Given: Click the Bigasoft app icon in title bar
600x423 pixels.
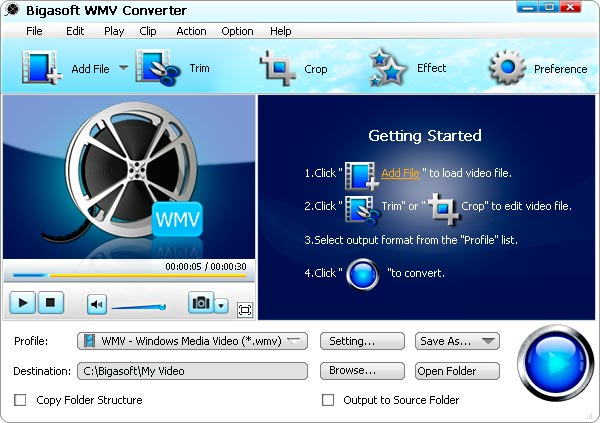Looking at the screenshot, I should pyautogui.click(x=12, y=10).
